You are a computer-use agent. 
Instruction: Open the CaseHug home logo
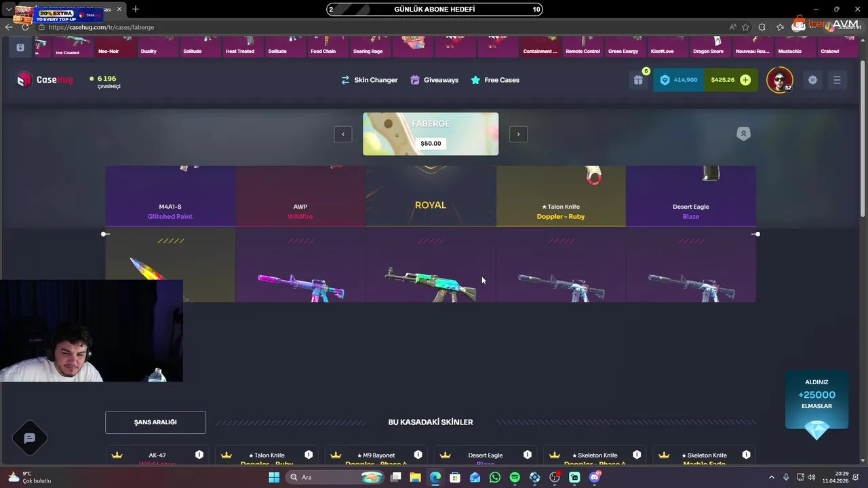click(45, 80)
